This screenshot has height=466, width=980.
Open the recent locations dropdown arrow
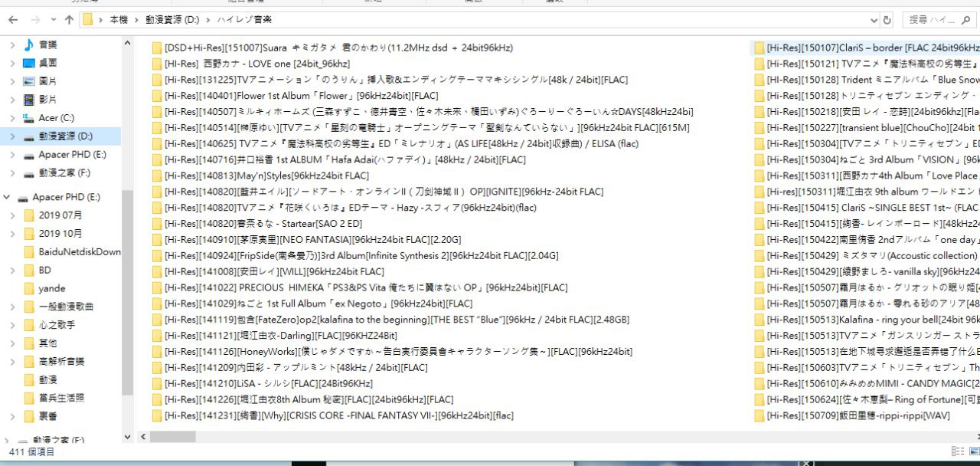coord(54,20)
